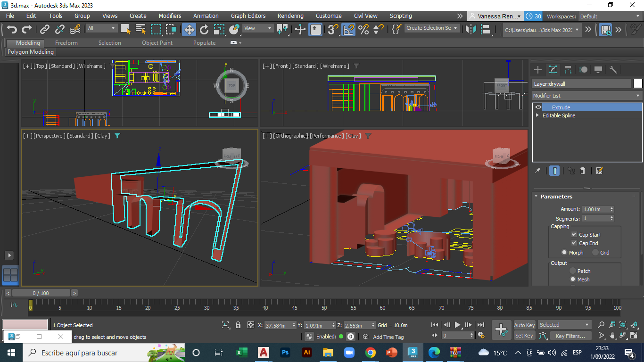The image size is (644, 362).
Task: Expand the Editable Spline stack entry
Action: pos(537,115)
